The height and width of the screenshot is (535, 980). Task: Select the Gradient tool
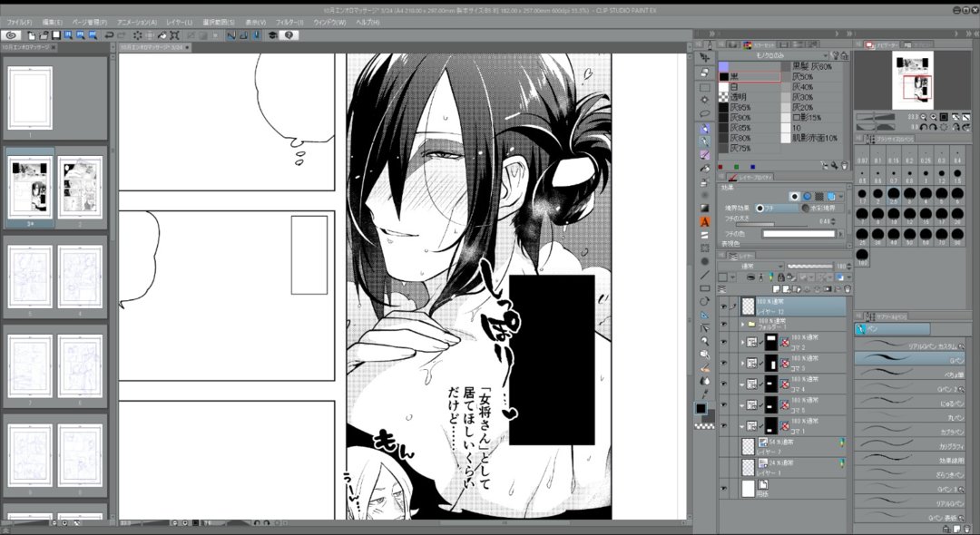[704, 208]
